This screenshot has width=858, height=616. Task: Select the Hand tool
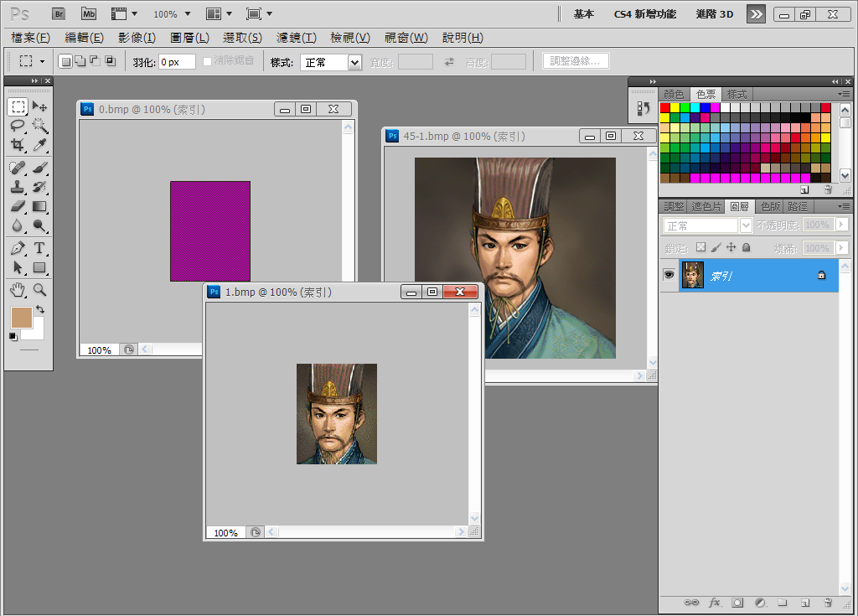coord(18,289)
